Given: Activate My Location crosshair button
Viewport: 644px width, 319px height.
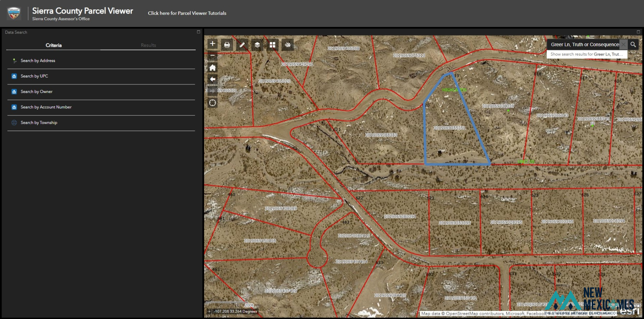Looking at the screenshot, I should pyautogui.click(x=213, y=103).
